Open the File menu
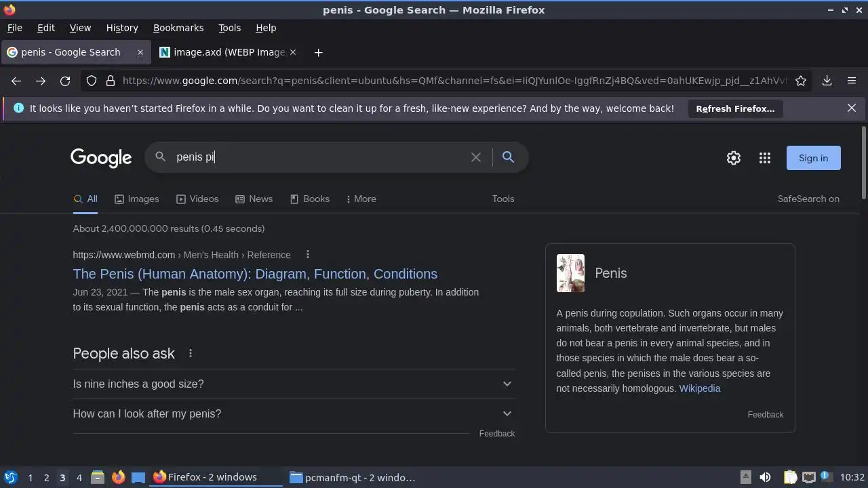 (15, 28)
